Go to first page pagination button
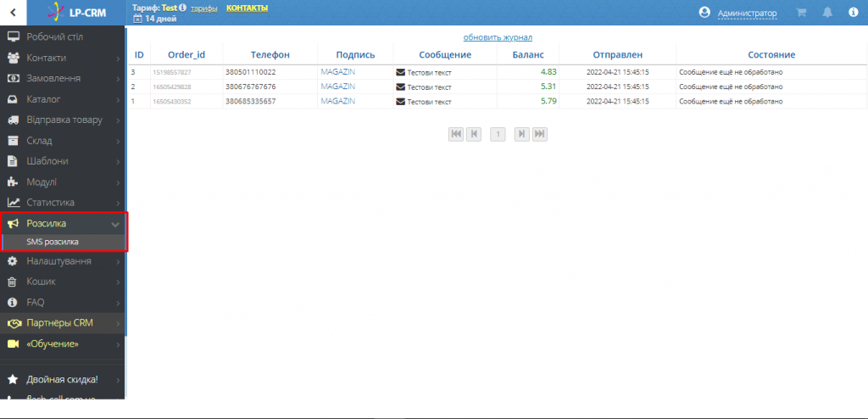868x419 pixels. (456, 133)
